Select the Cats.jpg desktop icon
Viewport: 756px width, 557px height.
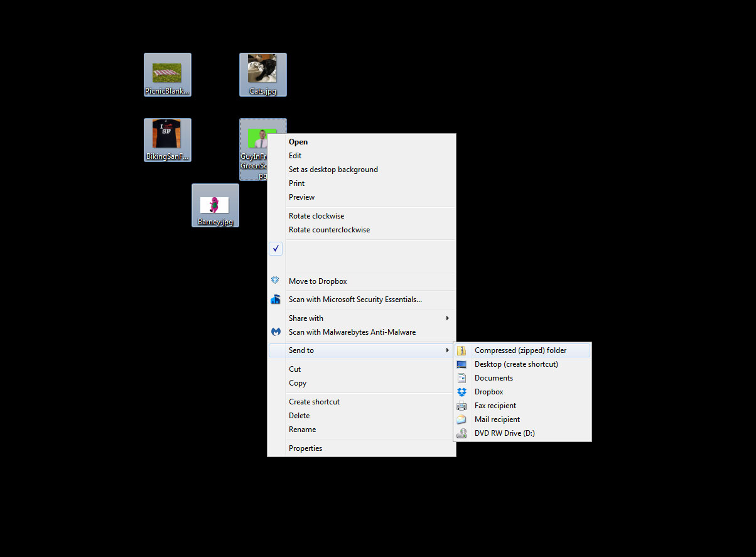263,75
